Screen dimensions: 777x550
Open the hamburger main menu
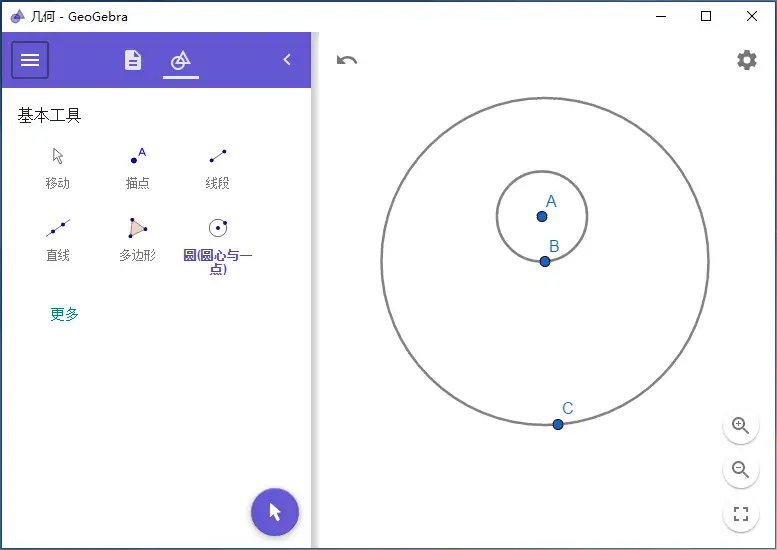pyautogui.click(x=30, y=60)
